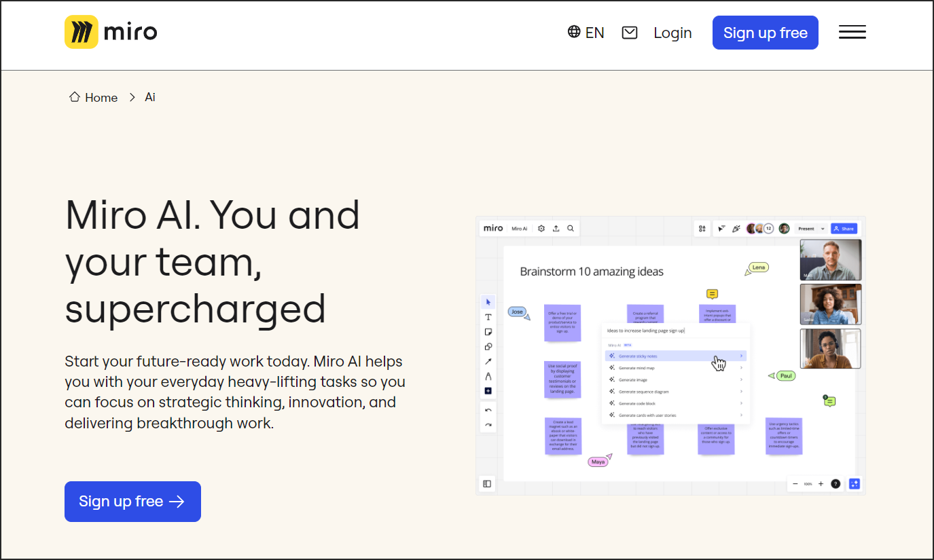Click the Jose cursor label
This screenshot has height=560, width=934.
click(x=518, y=312)
